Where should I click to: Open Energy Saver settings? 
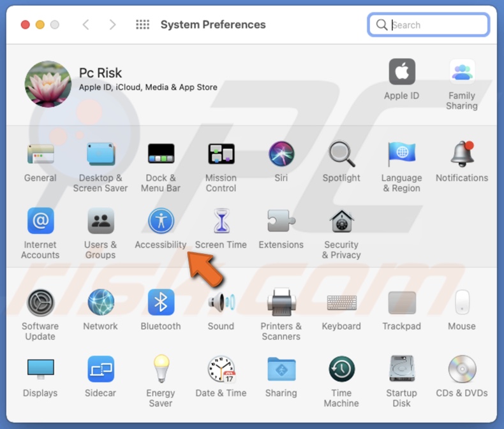[161, 369]
